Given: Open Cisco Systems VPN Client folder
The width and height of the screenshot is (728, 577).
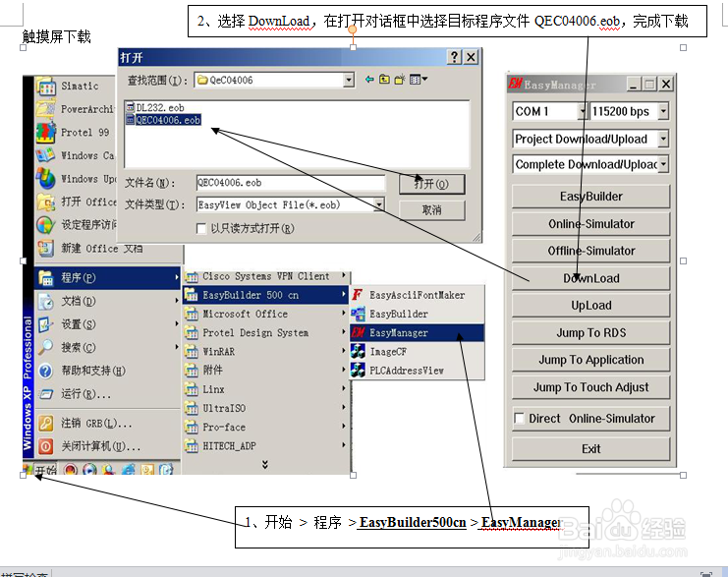Looking at the screenshot, I should coord(266,276).
